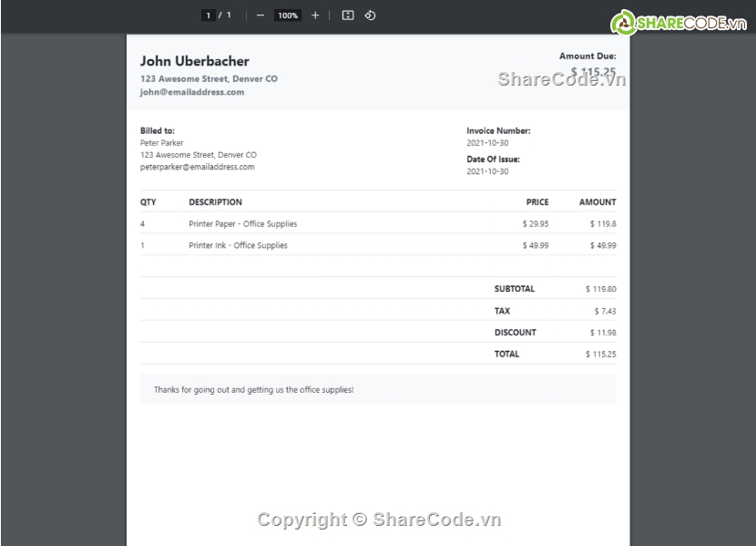This screenshot has width=756, height=546.
Task: Click the Amount Due label
Action: point(587,56)
